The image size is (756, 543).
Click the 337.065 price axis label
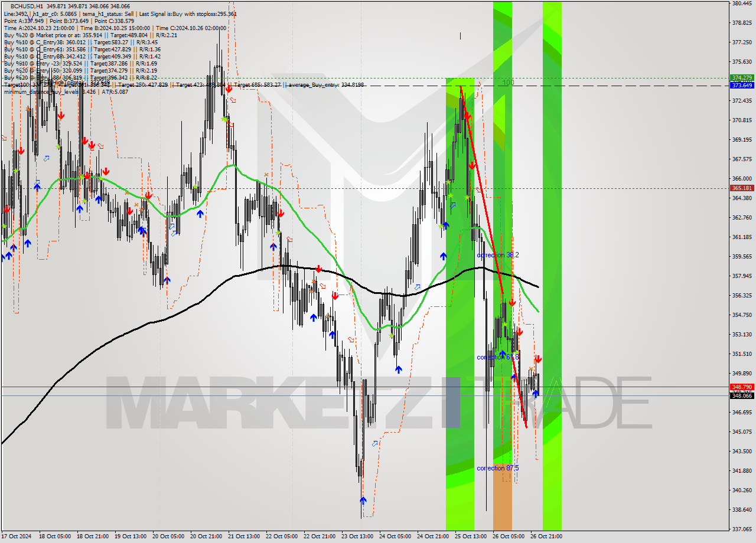point(742,529)
